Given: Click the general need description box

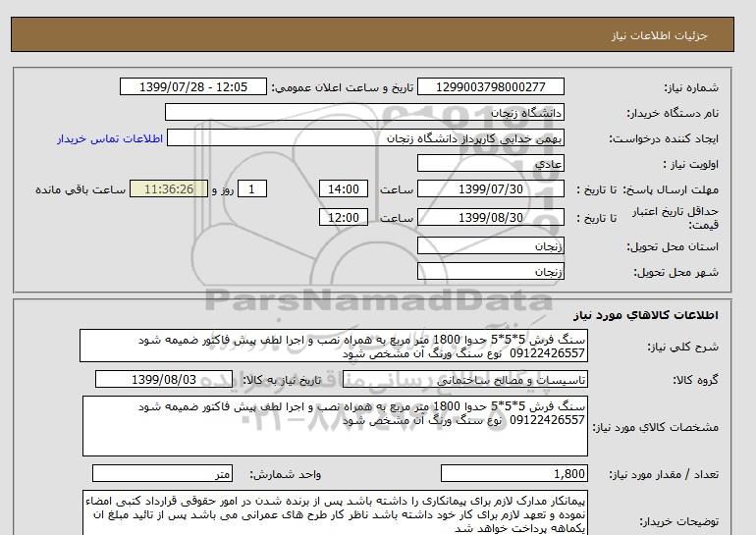Looking at the screenshot, I should [x=334, y=347].
